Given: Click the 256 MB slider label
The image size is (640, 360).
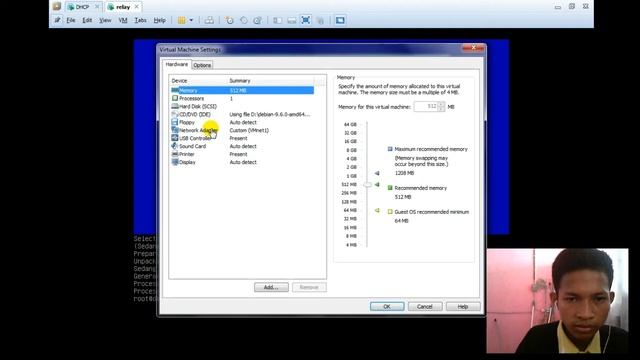Looking at the screenshot, I should point(349,193).
